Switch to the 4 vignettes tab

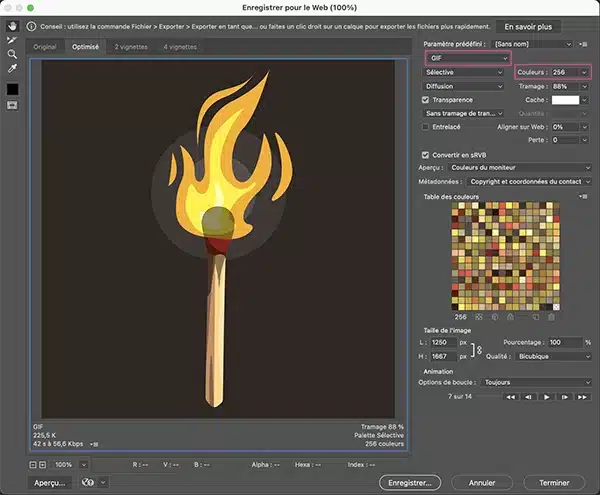(180, 47)
